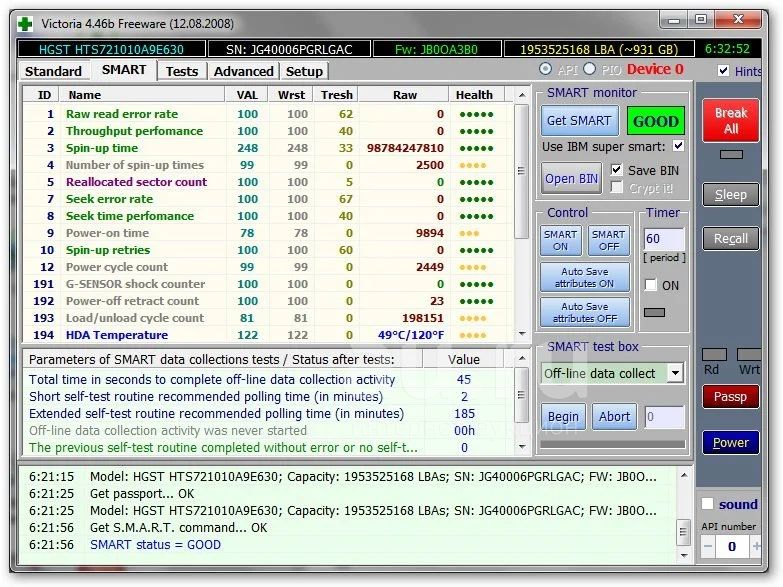The height and width of the screenshot is (587, 783).
Task: Click the red Passp button
Action: tap(730, 397)
